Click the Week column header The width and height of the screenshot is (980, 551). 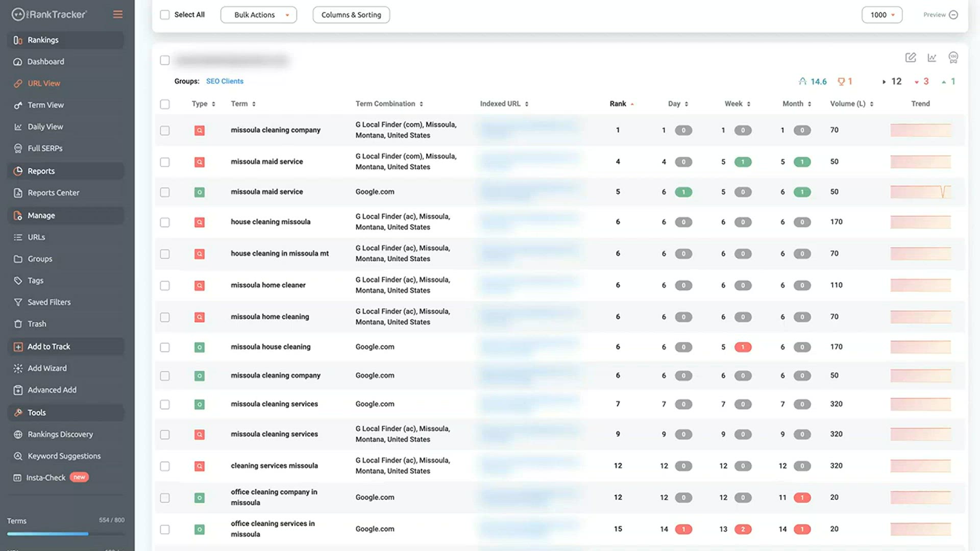click(737, 104)
